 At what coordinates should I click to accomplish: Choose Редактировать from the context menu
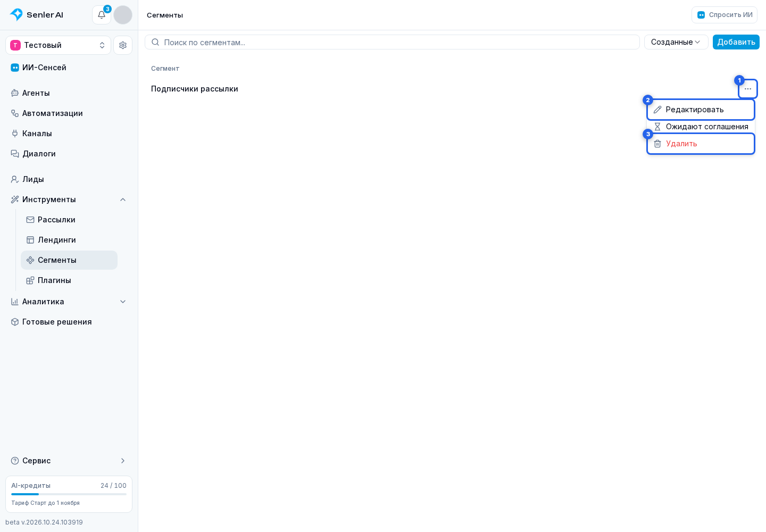point(701,110)
